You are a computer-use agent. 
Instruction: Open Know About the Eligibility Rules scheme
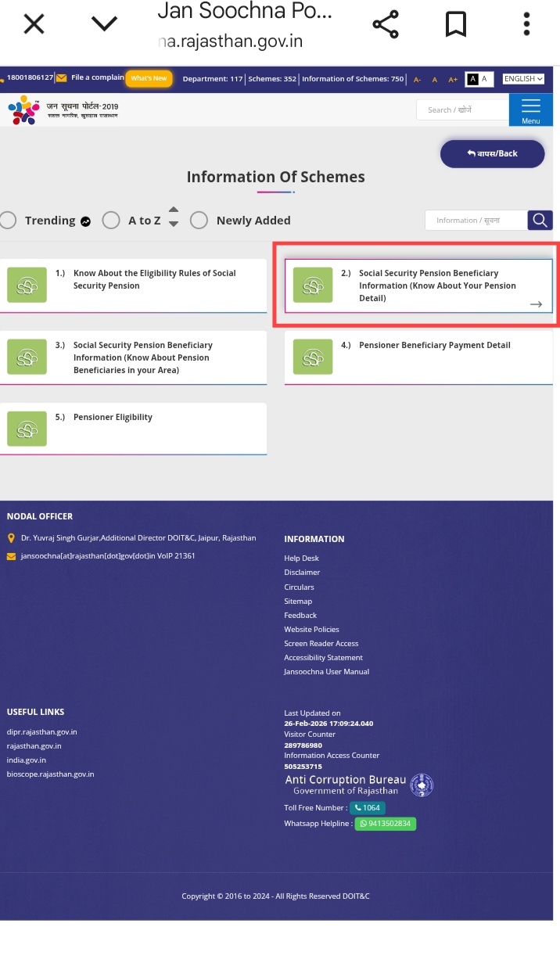[x=154, y=279]
